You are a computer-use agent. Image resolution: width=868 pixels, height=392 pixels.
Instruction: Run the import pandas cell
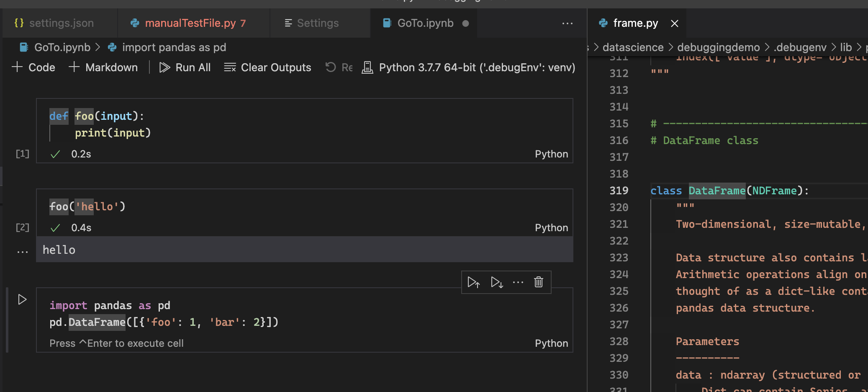(22, 299)
